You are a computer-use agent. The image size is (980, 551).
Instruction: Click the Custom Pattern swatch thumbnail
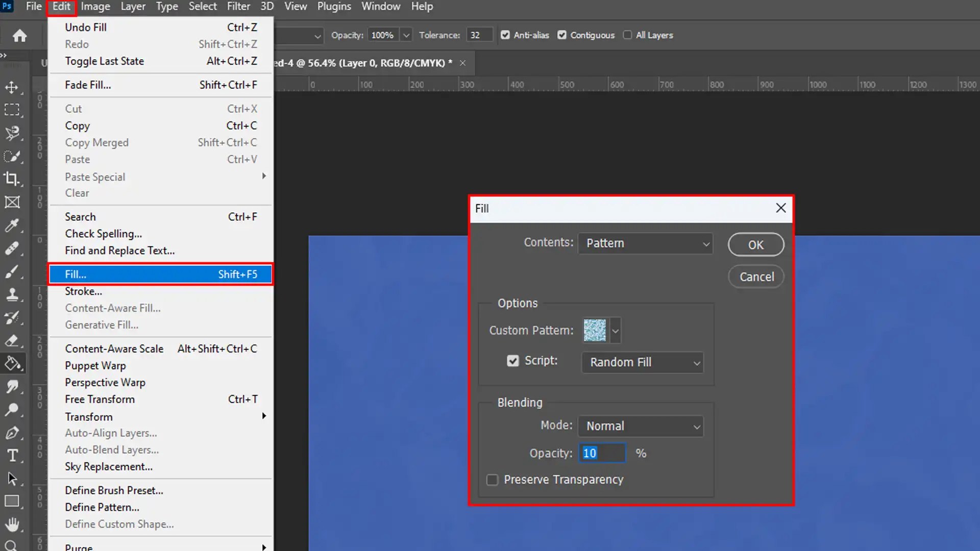point(595,331)
